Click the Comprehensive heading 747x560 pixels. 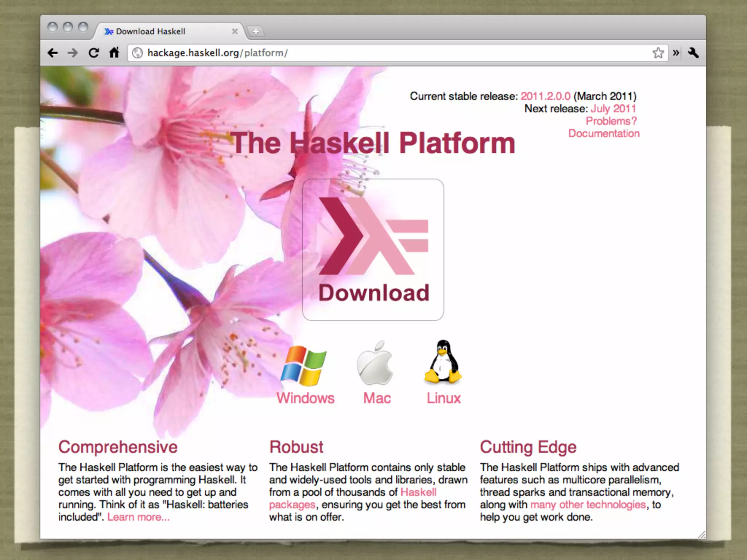[118, 447]
